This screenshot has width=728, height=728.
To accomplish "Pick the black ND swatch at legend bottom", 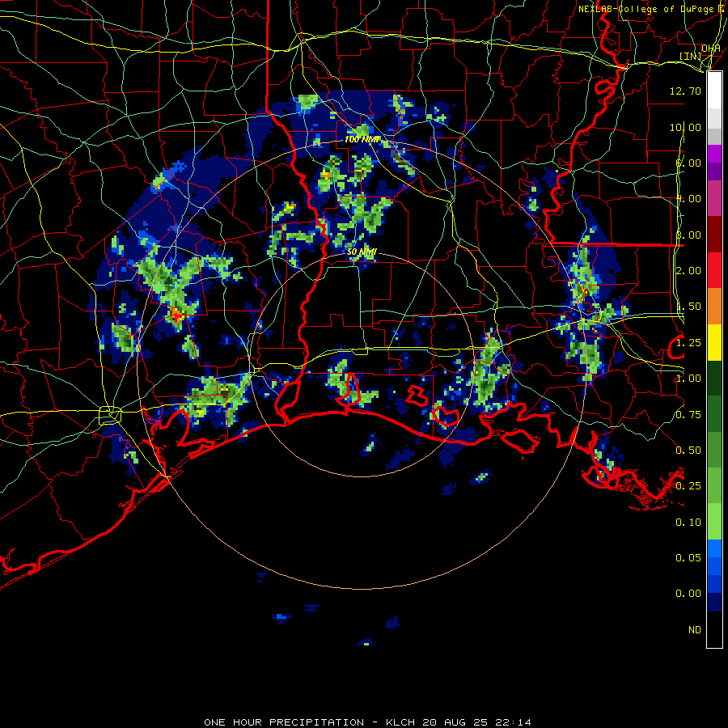I will point(714,629).
